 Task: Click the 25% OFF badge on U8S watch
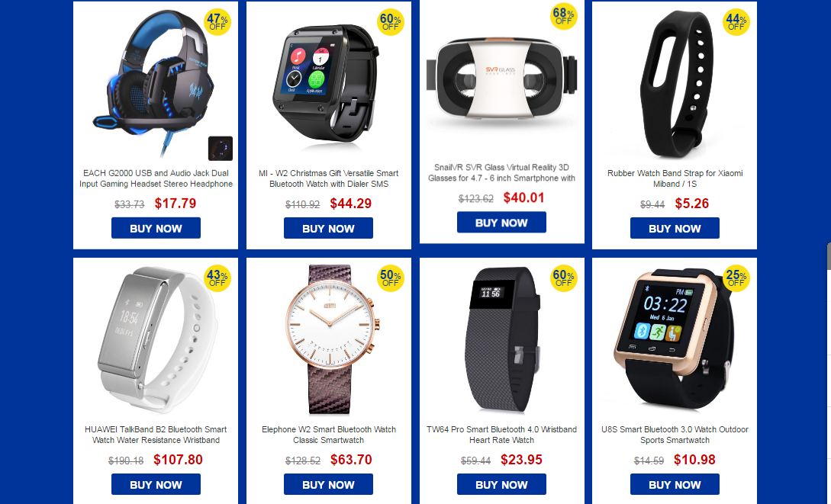[x=736, y=278]
